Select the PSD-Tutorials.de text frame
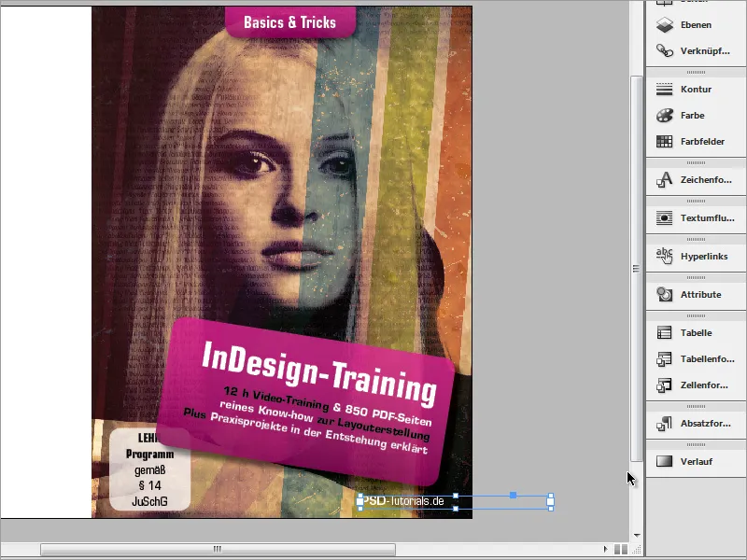Screen dimensions: 747x560 point(403,502)
